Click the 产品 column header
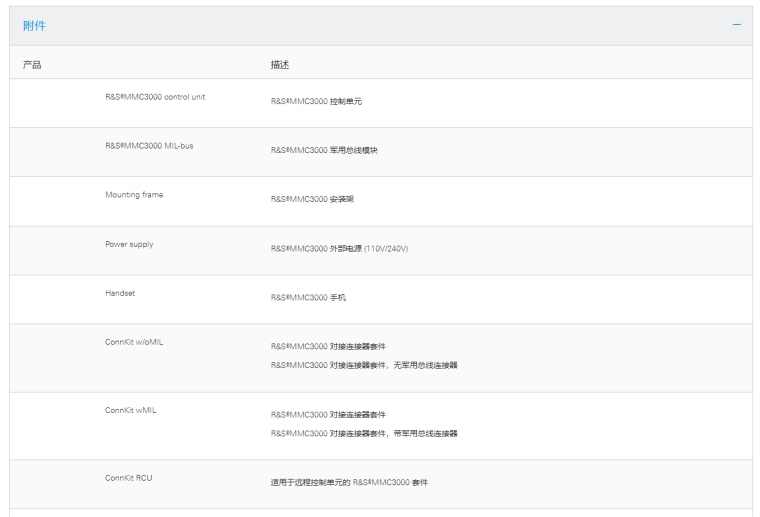 point(31,65)
